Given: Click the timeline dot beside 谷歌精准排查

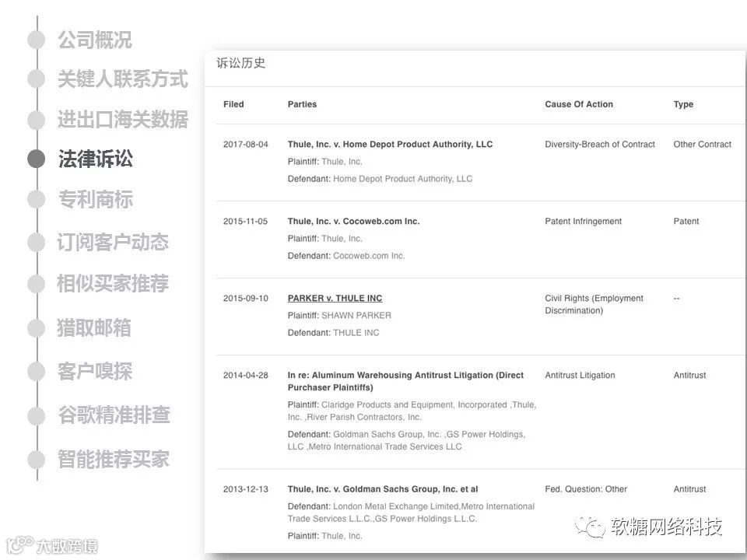Looking at the screenshot, I should 37,415.
